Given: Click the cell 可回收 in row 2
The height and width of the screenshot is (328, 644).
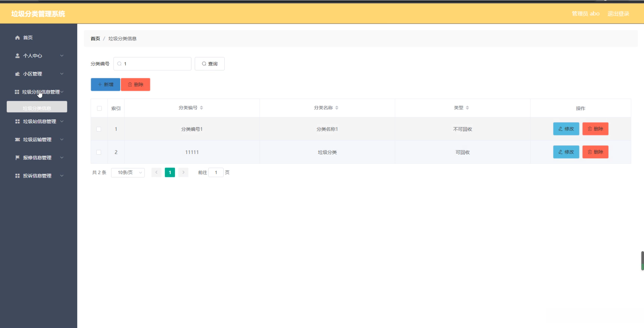Looking at the screenshot, I should [x=463, y=152].
